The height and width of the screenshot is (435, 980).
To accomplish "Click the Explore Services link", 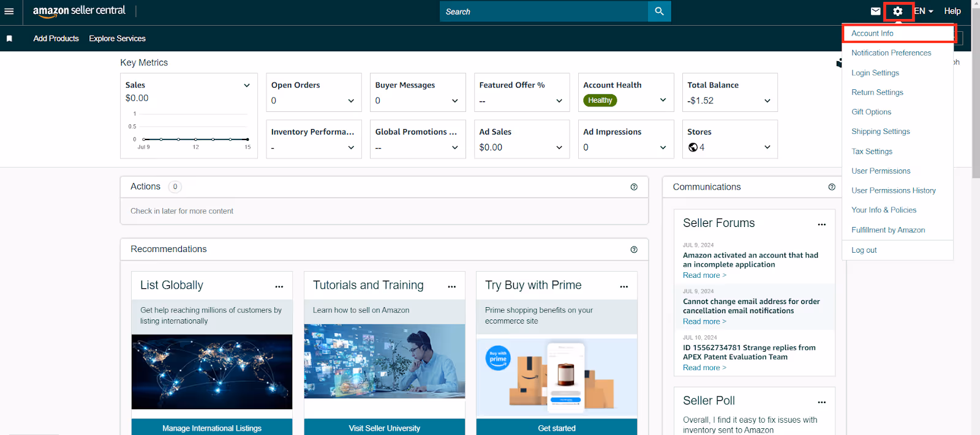I will [x=117, y=39].
